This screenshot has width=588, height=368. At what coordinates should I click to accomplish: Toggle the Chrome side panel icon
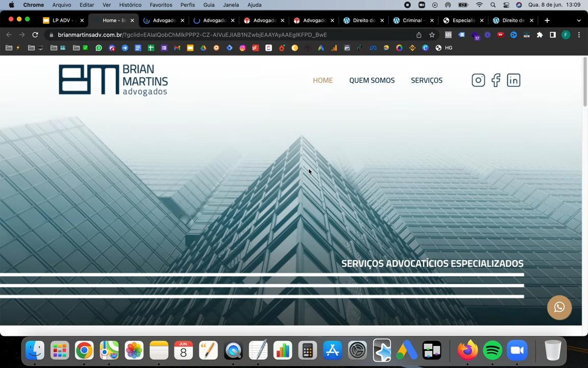(553, 35)
